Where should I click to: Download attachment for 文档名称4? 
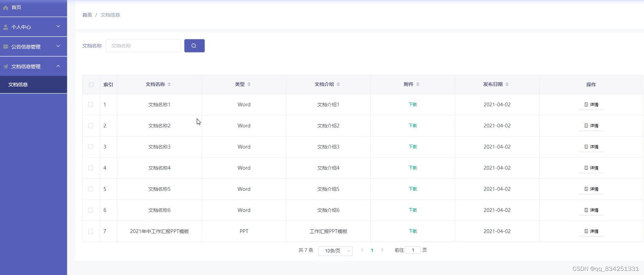tap(413, 168)
